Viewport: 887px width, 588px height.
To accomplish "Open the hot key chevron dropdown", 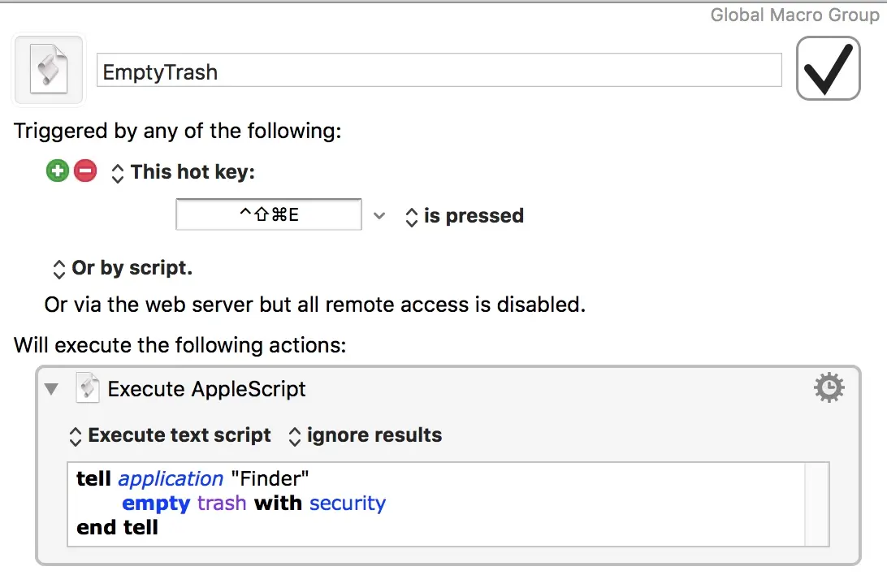I will [x=379, y=216].
